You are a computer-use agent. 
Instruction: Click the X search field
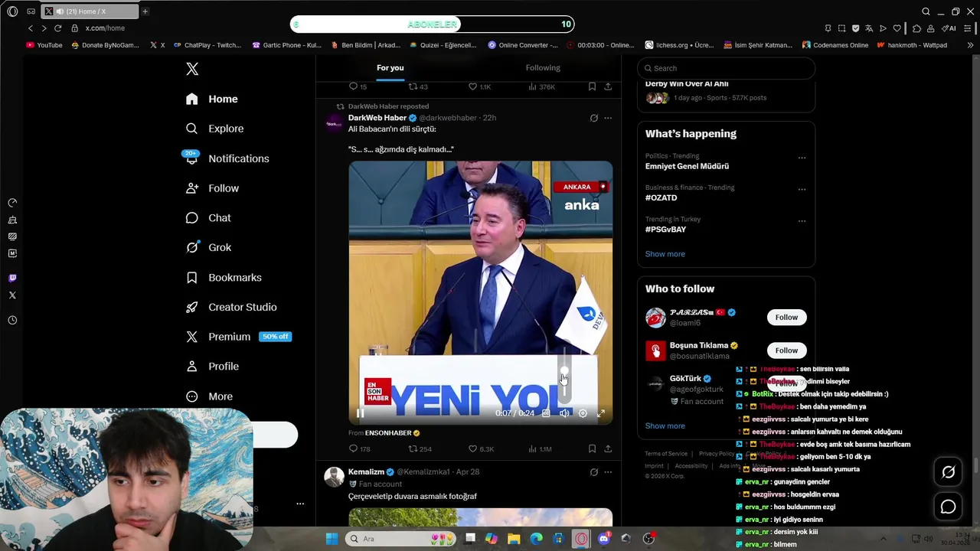726,68
